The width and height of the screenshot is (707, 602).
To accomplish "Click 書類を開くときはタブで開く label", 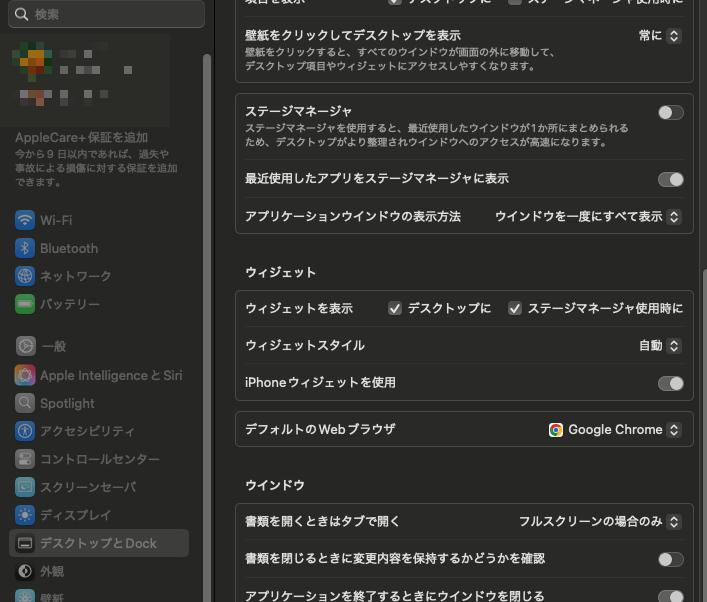I will (x=322, y=522).
